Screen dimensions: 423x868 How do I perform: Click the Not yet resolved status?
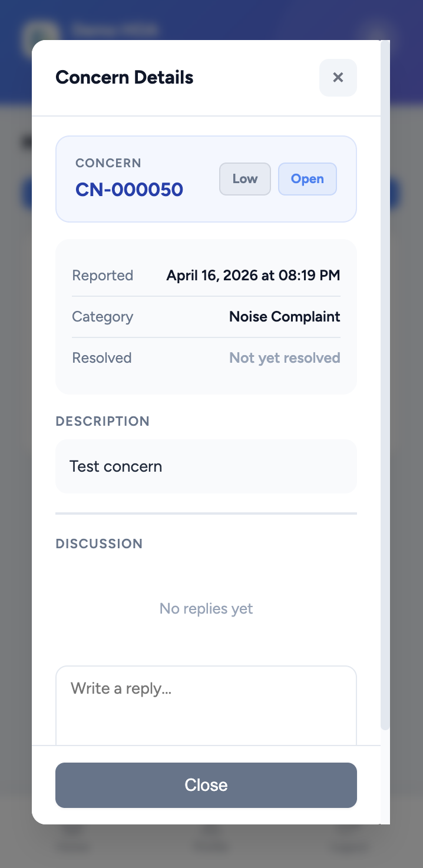(284, 357)
